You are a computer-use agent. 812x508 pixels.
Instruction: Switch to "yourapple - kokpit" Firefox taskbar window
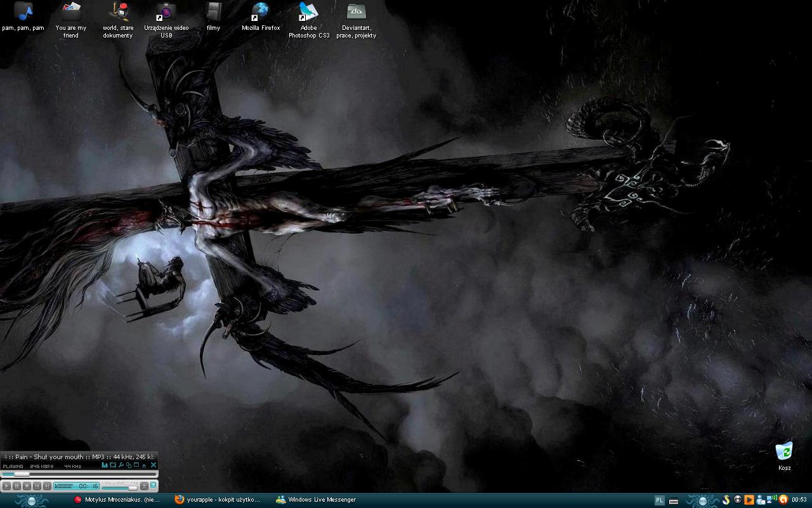point(218,500)
